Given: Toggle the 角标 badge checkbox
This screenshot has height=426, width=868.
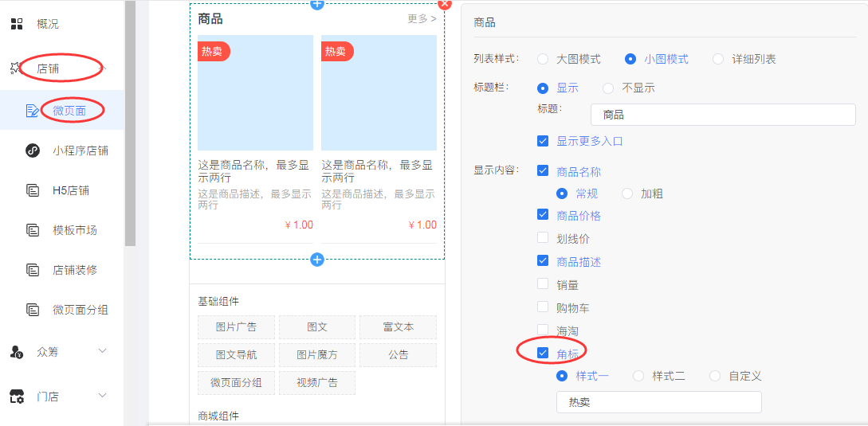Looking at the screenshot, I should click(543, 353).
